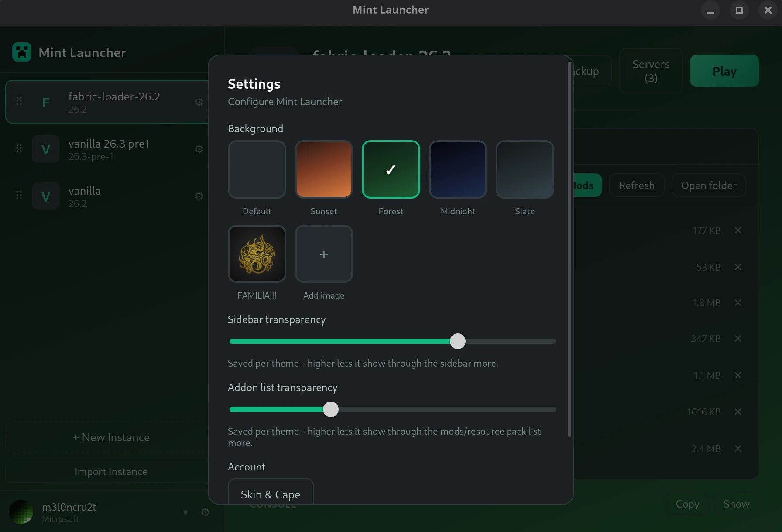Open settings gear for vanilla 26.3 pre1
Image resolution: width=782 pixels, height=532 pixels.
click(x=199, y=149)
